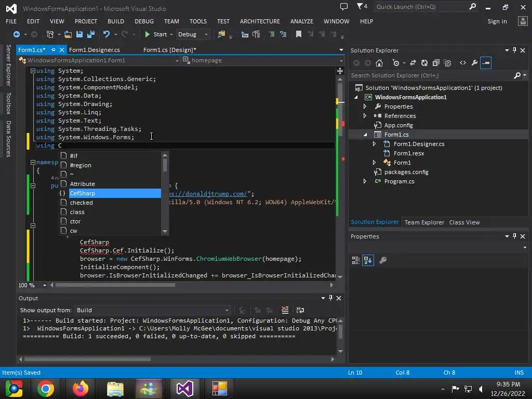
Task: Click the Comment Out Selected Lines icon
Action: coord(271,34)
